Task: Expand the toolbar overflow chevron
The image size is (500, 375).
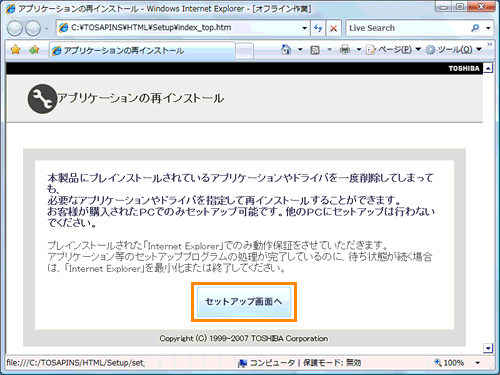Action: point(489,44)
